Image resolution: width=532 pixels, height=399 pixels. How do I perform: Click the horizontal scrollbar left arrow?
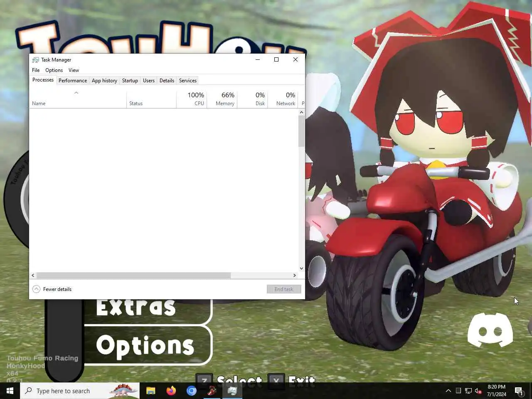click(x=33, y=275)
